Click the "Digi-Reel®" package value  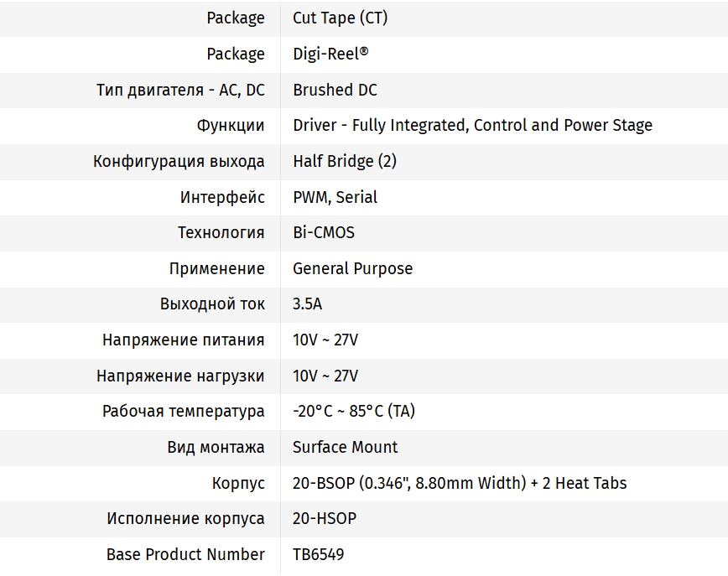point(330,54)
